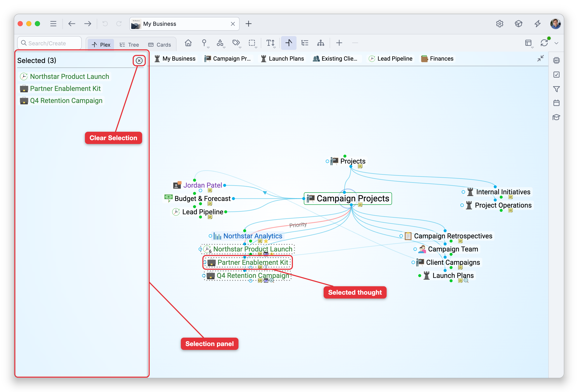Click the star icon under Northstar Analytics
578x392 pixels.
point(266,241)
